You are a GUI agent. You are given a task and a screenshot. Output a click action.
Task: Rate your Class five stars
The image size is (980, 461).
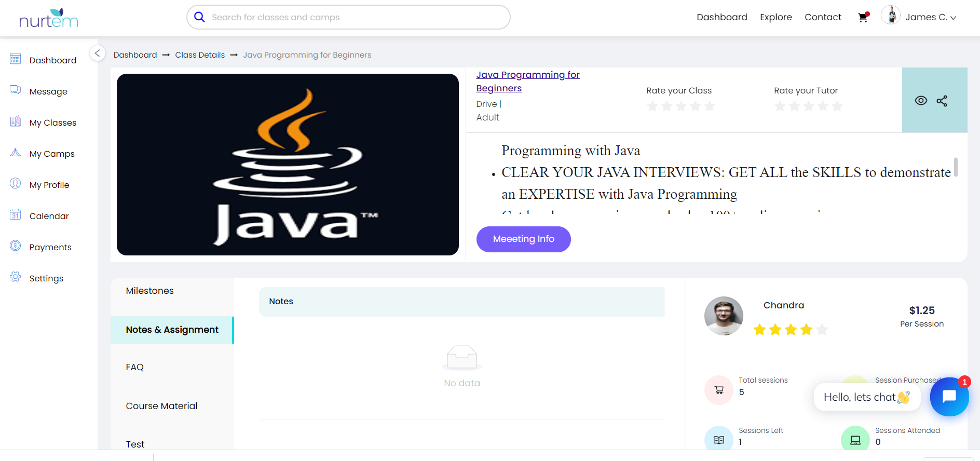point(710,106)
